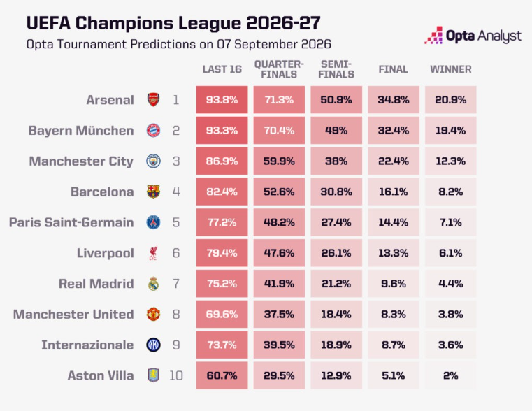Select the QUARTER-FINALS column header
The image size is (532, 411).
(279, 69)
